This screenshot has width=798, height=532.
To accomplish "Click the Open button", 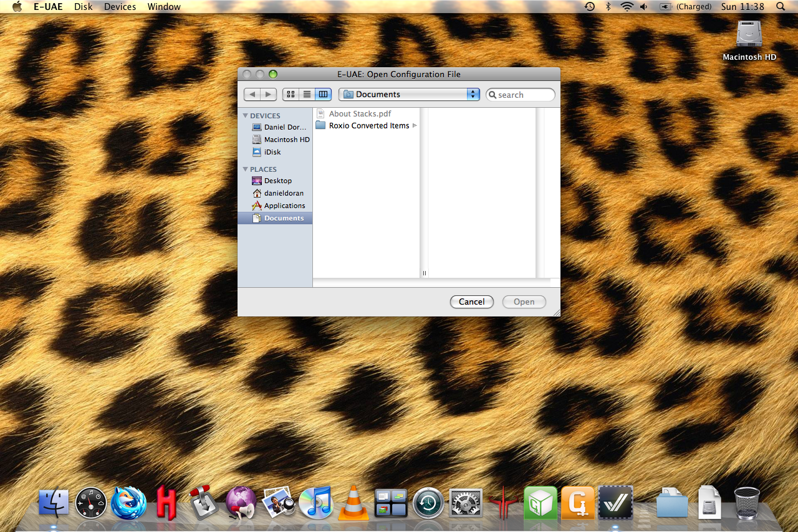I will point(524,302).
